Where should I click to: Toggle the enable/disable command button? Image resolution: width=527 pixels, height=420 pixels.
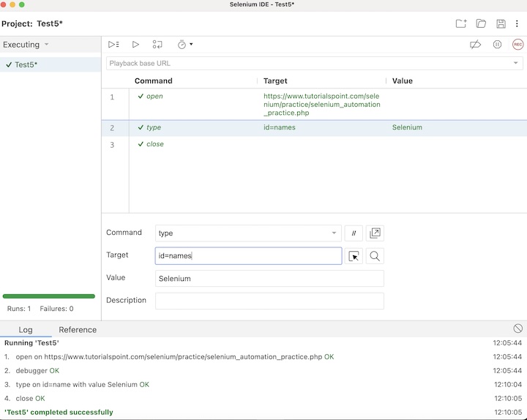[354, 233]
